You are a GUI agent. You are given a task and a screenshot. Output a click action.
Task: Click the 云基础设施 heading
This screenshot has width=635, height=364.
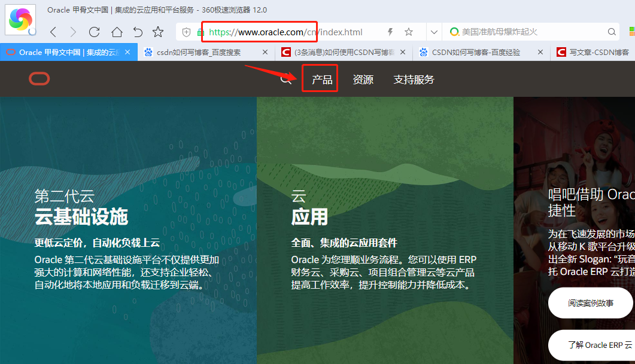[81, 217]
